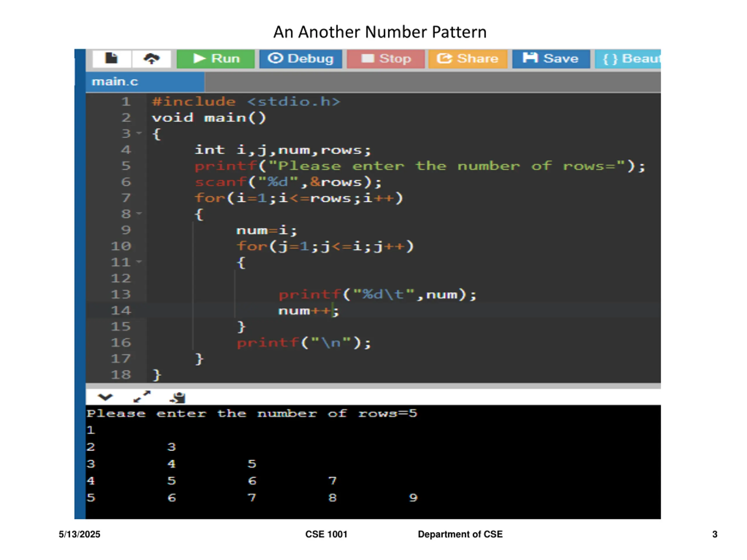Click on 'int i,j,num,rows;' declaration line

(x=283, y=150)
